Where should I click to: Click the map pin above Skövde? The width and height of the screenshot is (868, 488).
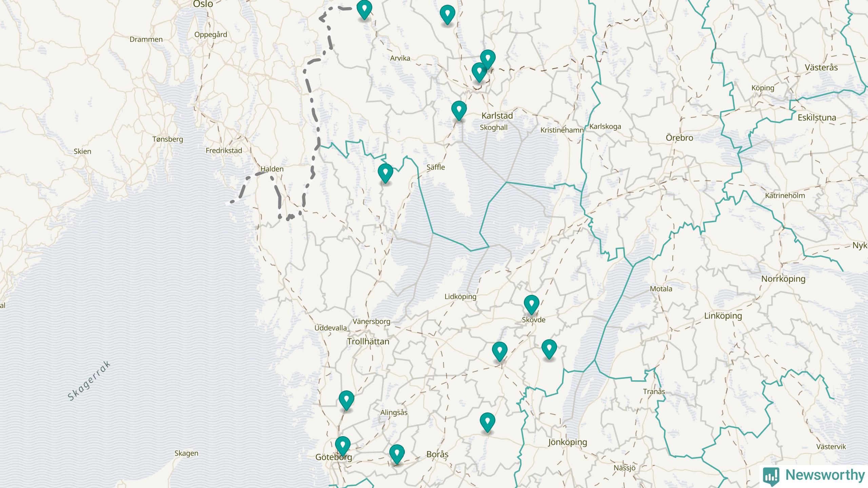(x=531, y=304)
